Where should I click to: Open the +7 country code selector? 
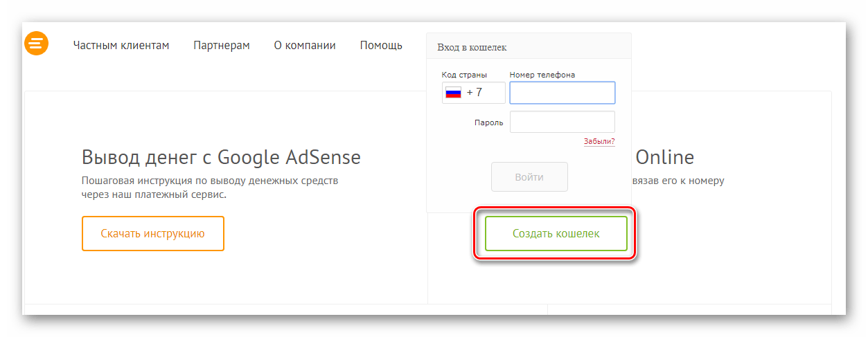[x=475, y=93]
